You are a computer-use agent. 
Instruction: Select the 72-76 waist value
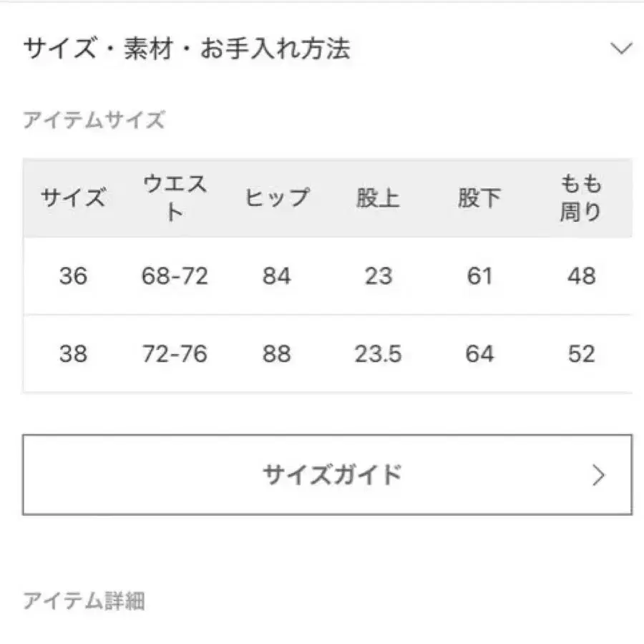pyautogui.click(x=175, y=354)
